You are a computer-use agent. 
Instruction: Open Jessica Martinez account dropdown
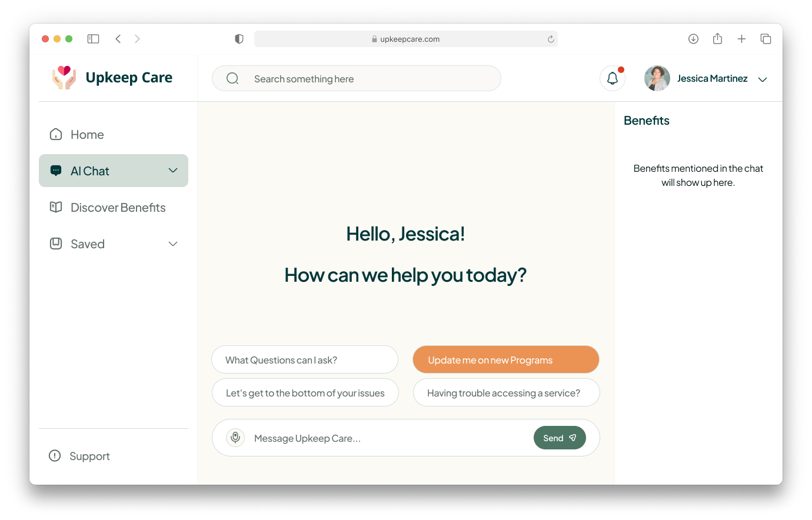point(763,79)
